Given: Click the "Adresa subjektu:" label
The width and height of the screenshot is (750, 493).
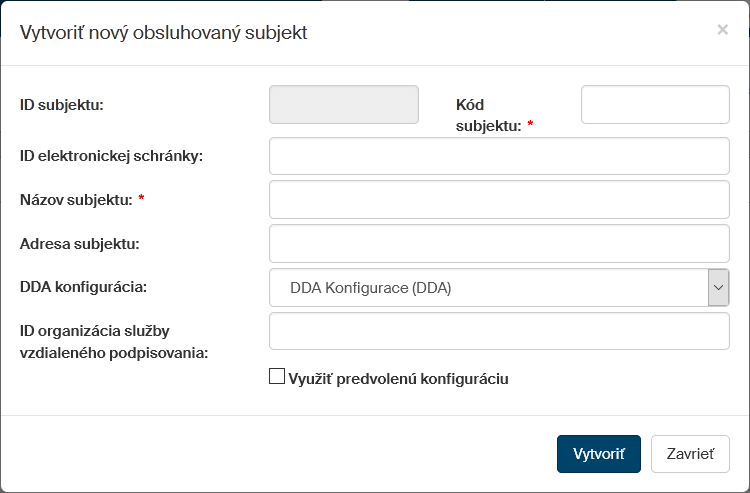Looking at the screenshot, I should pyautogui.click(x=79, y=243).
